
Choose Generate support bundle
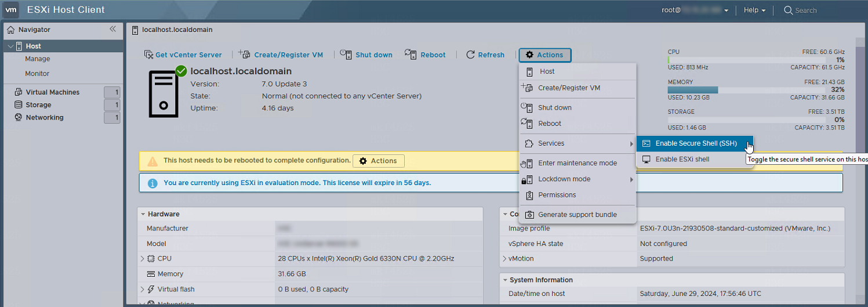(578, 215)
